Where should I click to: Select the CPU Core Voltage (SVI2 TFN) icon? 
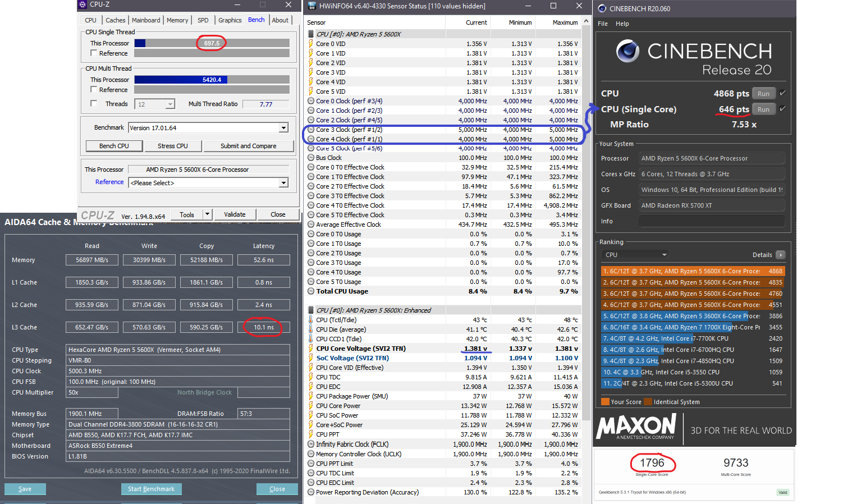click(311, 349)
